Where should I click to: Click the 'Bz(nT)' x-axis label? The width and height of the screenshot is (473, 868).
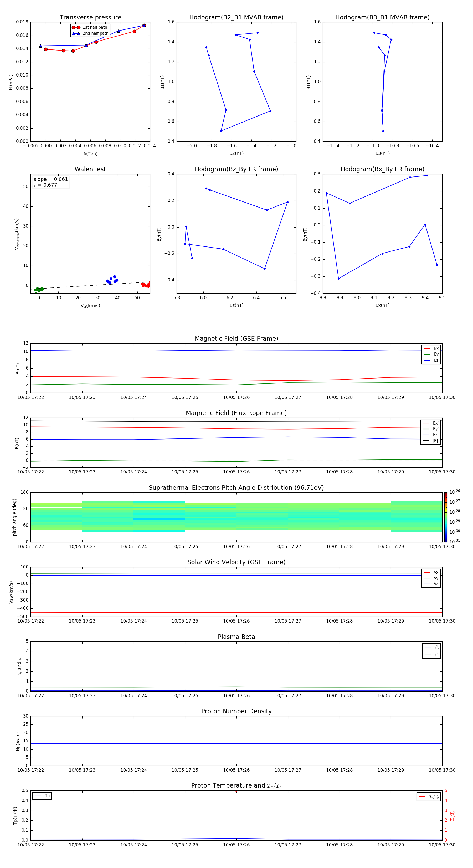[x=236, y=305]
